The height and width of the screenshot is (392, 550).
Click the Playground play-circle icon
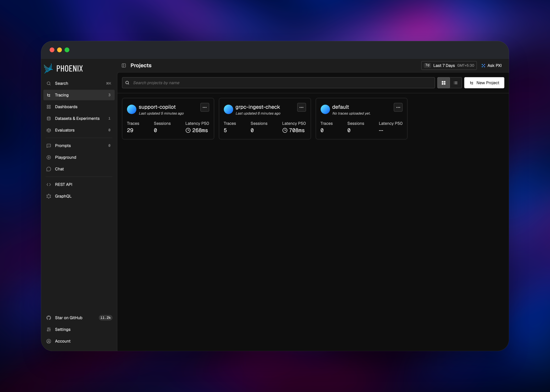coord(49,157)
